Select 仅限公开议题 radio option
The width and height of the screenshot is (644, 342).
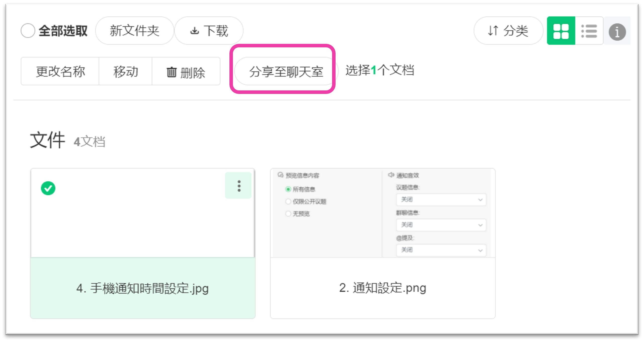288,201
